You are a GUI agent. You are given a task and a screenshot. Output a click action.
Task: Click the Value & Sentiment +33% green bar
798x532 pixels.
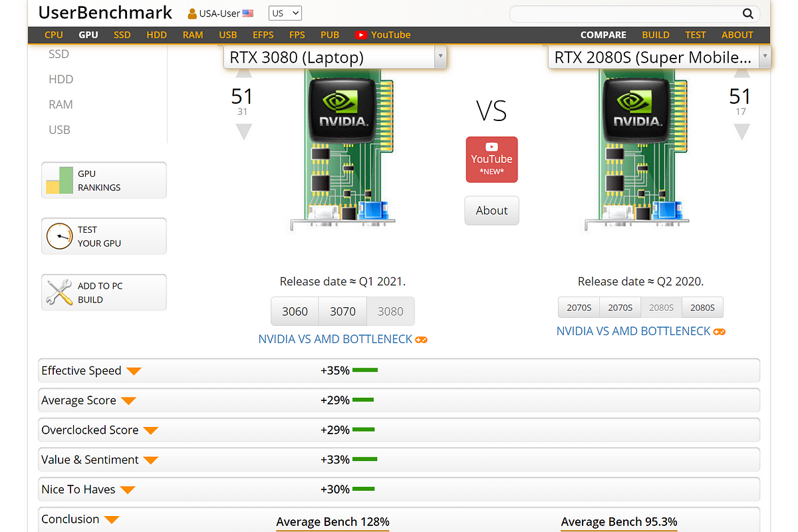364,460
